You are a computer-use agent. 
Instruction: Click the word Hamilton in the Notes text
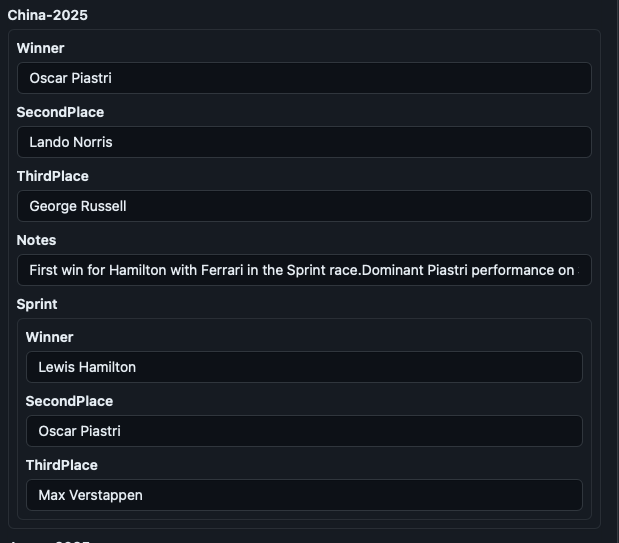tap(138, 270)
